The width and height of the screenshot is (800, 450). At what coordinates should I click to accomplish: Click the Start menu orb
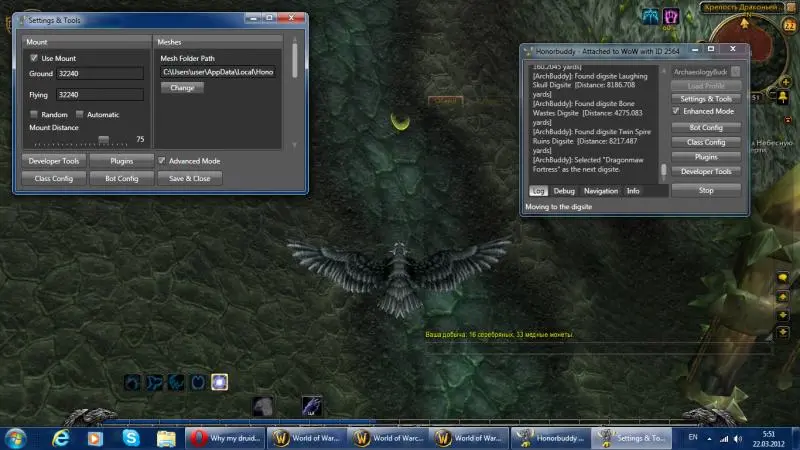tap(15, 438)
